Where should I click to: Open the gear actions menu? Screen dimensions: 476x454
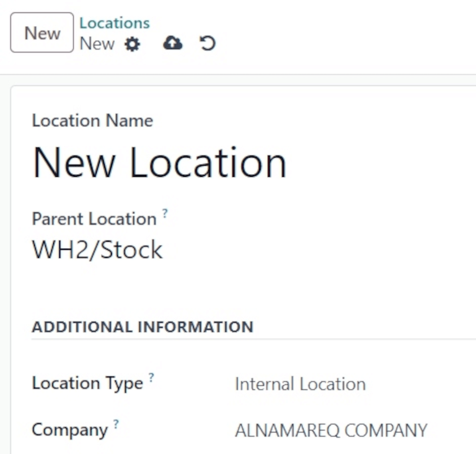click(x=133, y=45)
